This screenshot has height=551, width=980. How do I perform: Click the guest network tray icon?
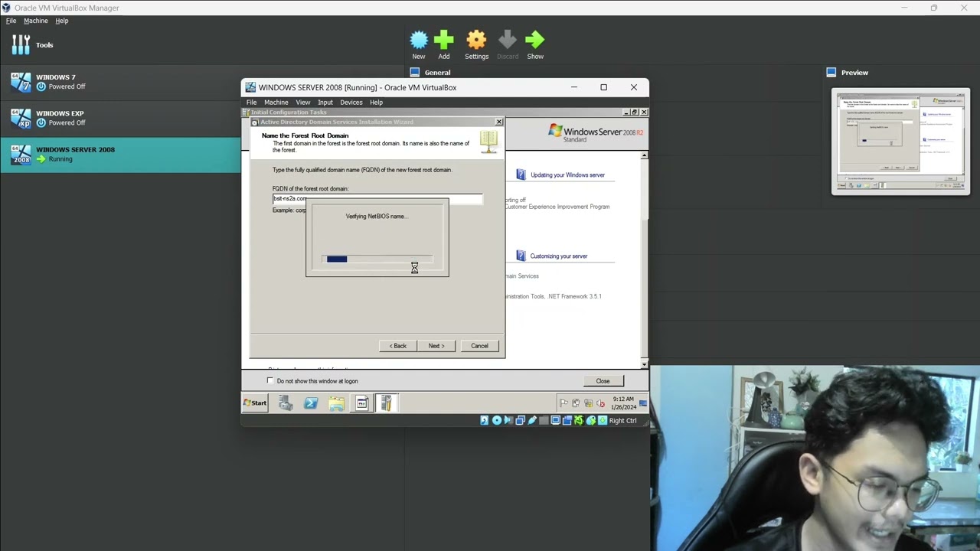point(588,403)
